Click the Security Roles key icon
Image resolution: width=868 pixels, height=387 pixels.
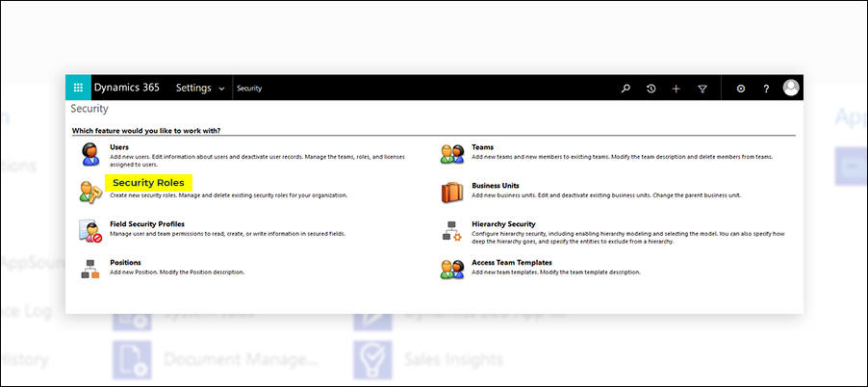(89, 192)
